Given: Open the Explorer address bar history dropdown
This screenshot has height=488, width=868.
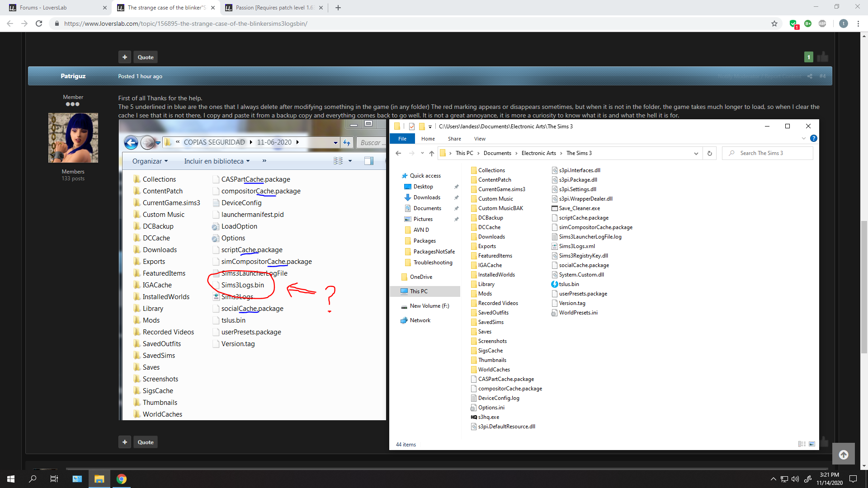Looking at the screenshot, I should [x=696, y=153].
